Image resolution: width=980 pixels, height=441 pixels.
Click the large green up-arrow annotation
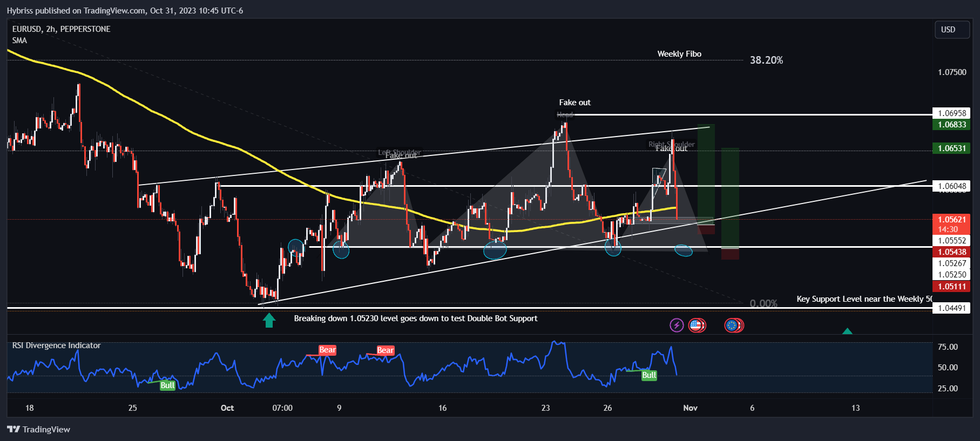(x=269, y=320)
